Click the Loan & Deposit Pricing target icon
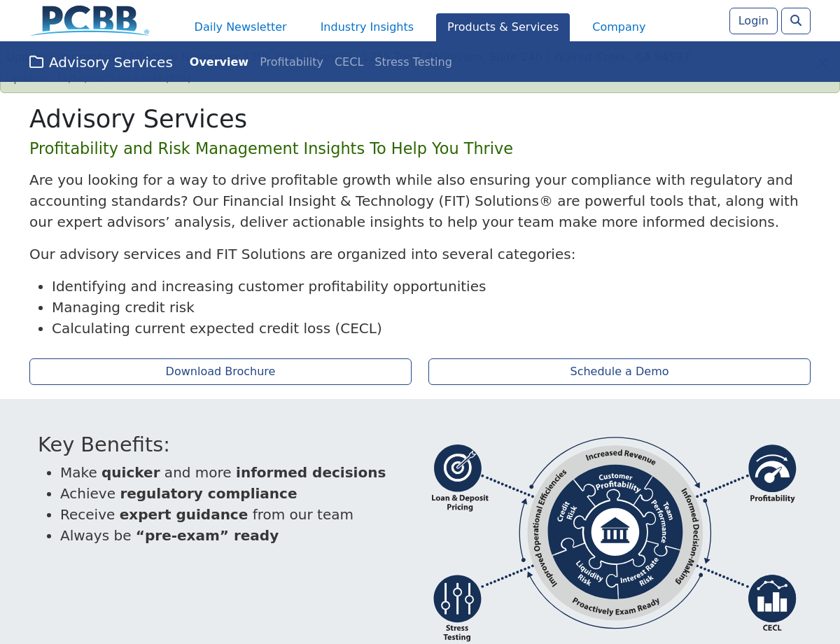The image size is (840, 644). pyautogui.click(x=458, y=468)
